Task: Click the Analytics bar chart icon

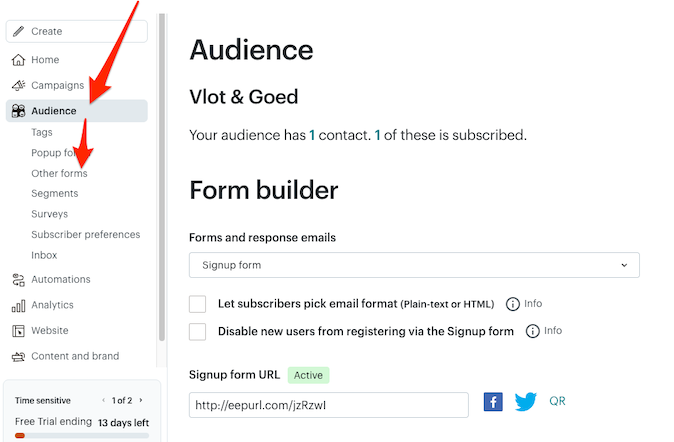Action: tap(18, 306)
